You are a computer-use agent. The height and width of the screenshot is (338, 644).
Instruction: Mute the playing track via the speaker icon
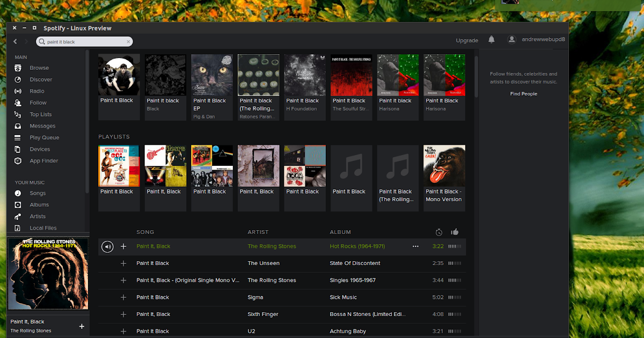click(x=107, y=246)
